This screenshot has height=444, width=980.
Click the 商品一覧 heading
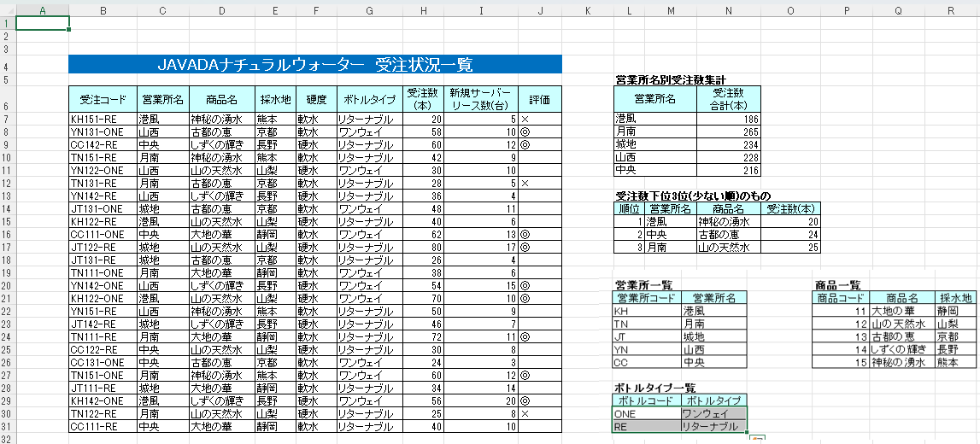point(838,285)
